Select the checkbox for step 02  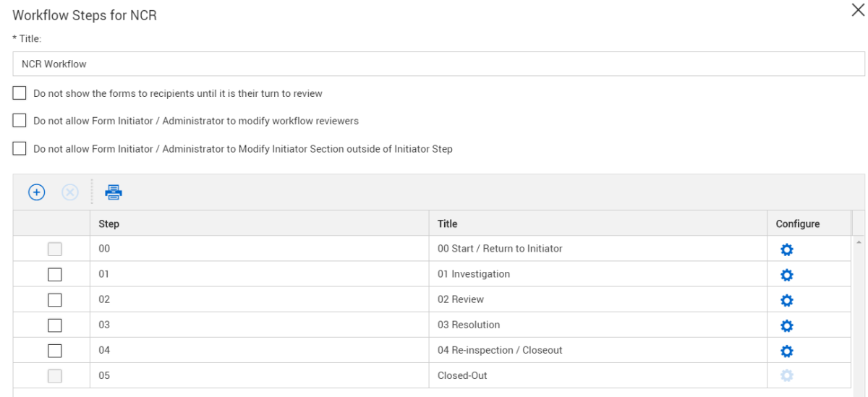pyautogui.click(x=55, y=300)
